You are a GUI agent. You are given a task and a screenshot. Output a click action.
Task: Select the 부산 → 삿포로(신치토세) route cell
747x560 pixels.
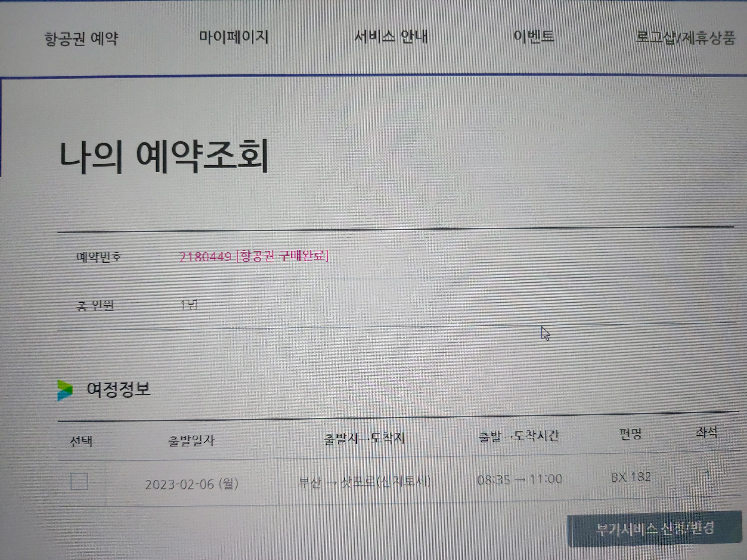pyautogui.click(x=364, y=481)
